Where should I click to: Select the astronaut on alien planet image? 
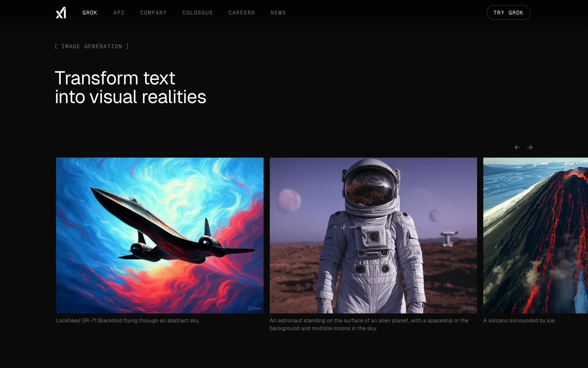[x=373, y=235]
